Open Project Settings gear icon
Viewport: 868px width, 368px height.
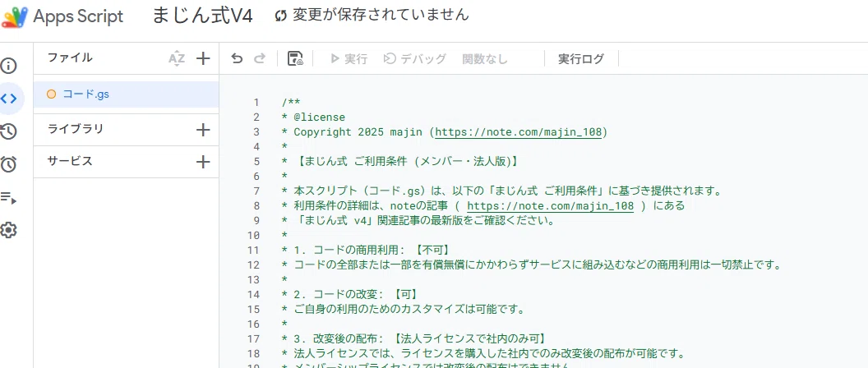pyautogui.click(x=8, y=230)
